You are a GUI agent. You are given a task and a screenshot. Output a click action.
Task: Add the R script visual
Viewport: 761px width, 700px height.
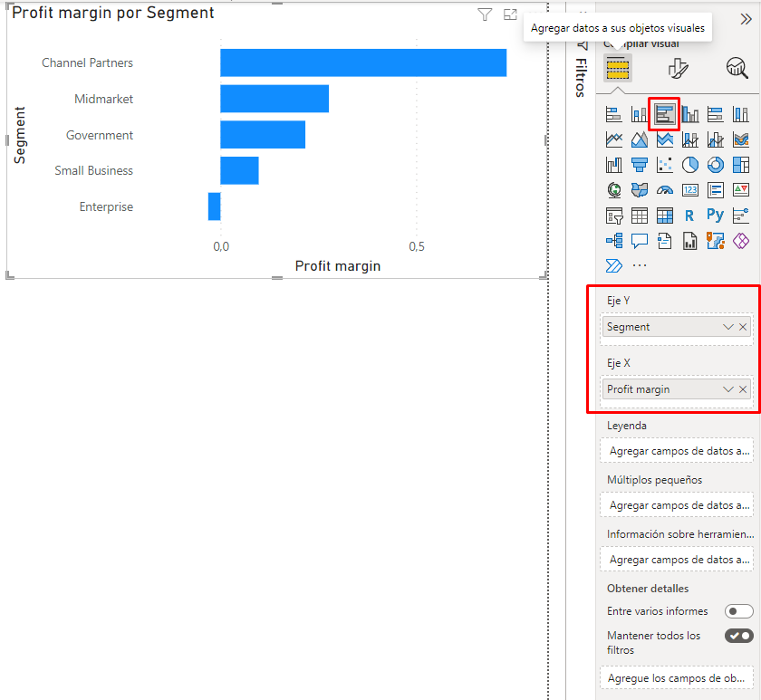click(690, 216)
